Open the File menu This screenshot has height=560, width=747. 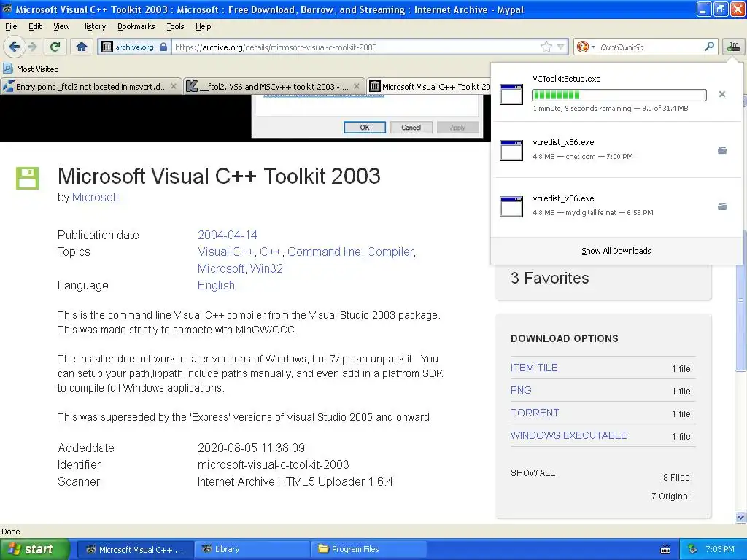(11, 26)
